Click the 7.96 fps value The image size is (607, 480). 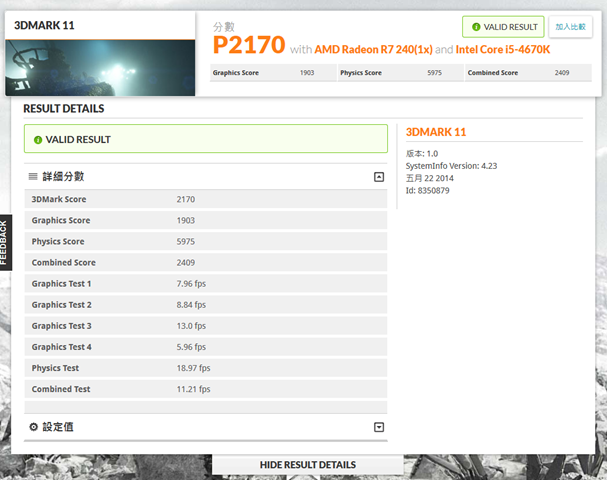(191, 284)
